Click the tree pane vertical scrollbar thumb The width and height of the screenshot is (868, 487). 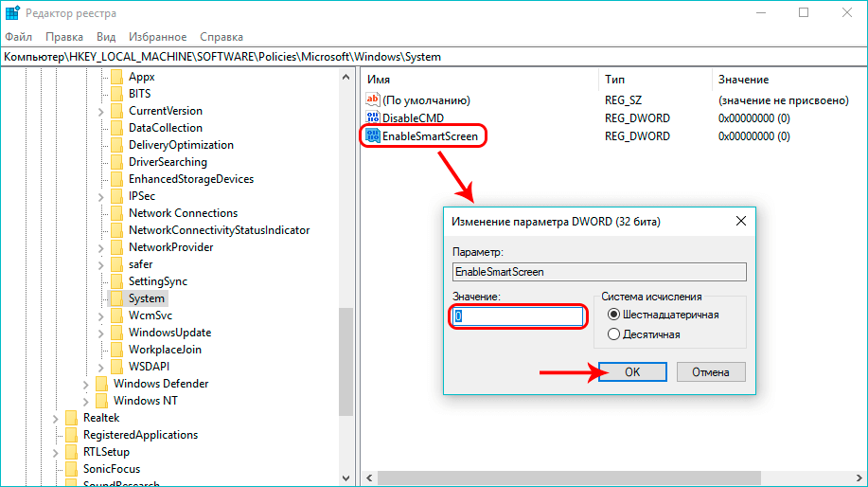[x=346, y=361]
